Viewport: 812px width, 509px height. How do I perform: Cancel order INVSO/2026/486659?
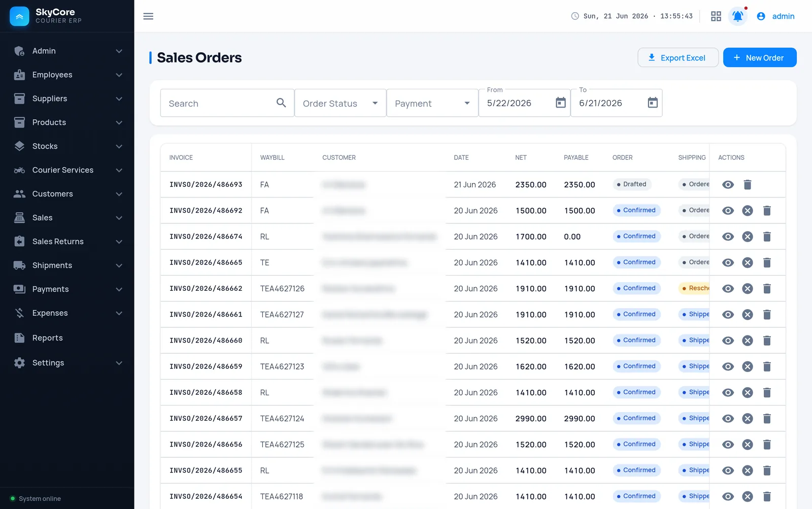748,366
